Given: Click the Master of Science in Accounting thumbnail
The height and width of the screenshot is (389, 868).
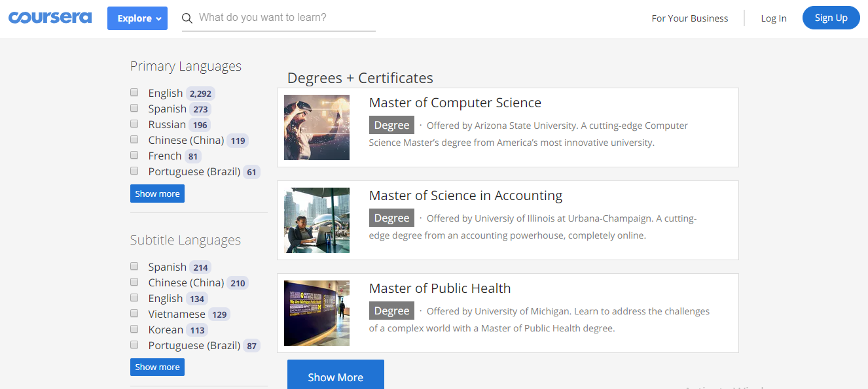Looking at the screenshot, I should coord(317,220).
